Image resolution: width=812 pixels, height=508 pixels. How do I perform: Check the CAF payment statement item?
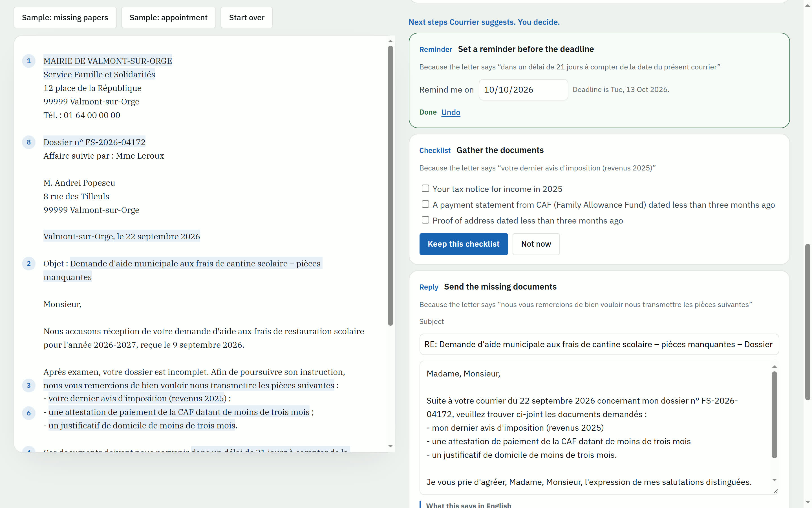425,204
